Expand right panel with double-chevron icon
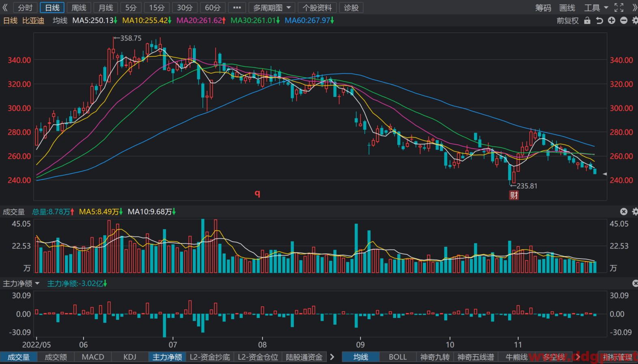Image resolution: width=638 pixels, height=364 pixels. click(635, 8)
